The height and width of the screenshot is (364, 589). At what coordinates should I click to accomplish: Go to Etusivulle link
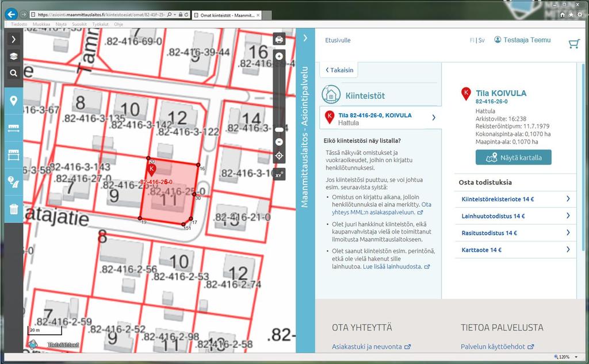tap(338, 40)
